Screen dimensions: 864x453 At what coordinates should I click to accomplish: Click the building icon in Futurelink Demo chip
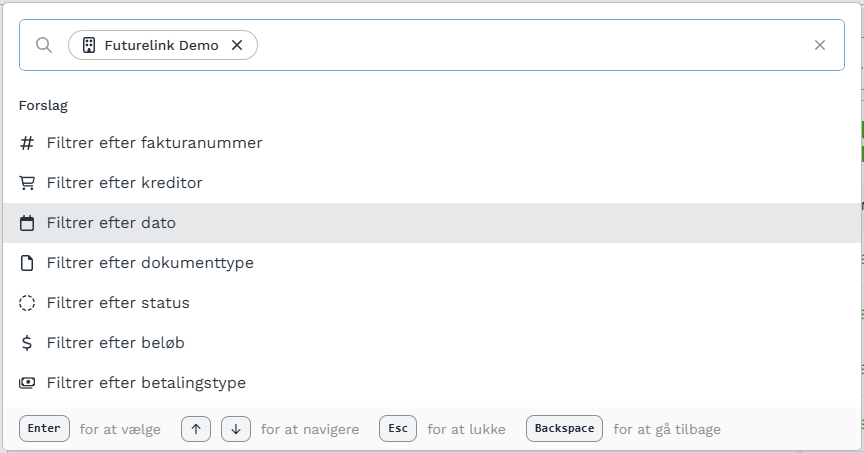(x=89, y=45)
